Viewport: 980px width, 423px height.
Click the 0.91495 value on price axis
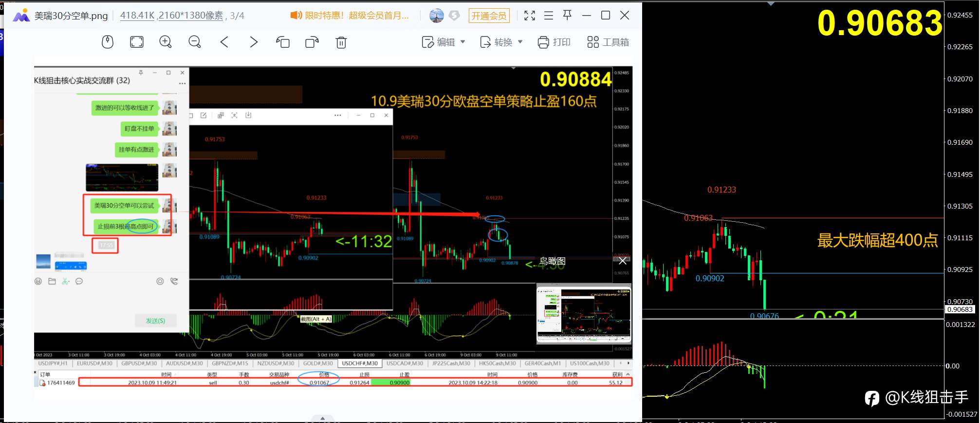960,174
